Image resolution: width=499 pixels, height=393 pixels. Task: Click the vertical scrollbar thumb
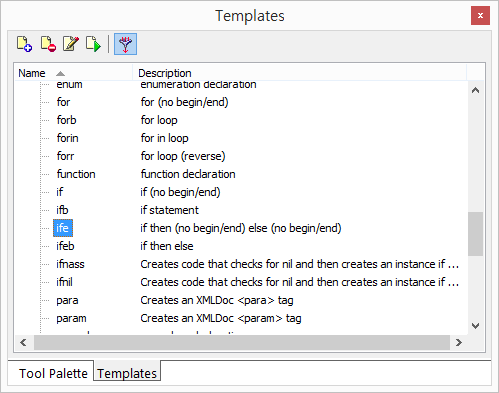click(x=476, y=234)
